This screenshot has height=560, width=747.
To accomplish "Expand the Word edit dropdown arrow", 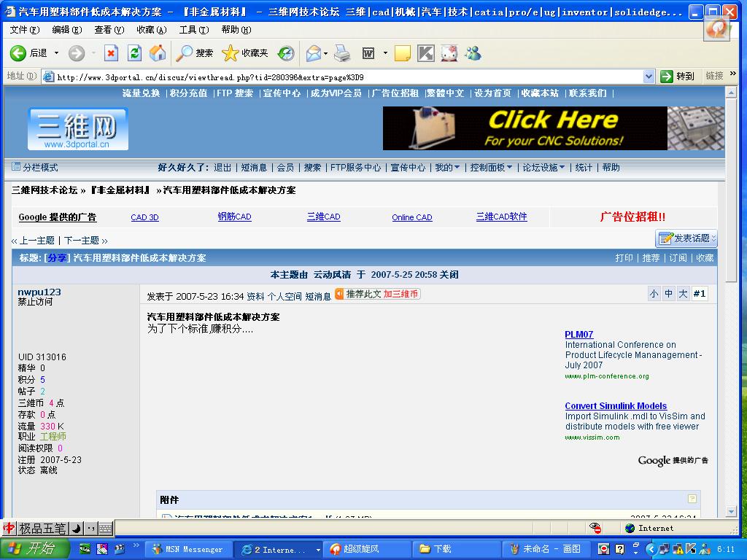I will click(x=385, y=53).
